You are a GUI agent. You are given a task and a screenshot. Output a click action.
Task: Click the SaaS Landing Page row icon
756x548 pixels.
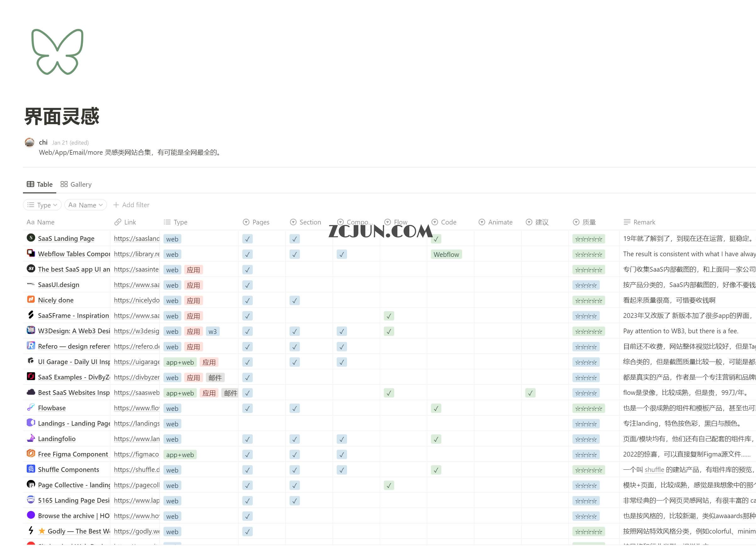tap(31, 238)
